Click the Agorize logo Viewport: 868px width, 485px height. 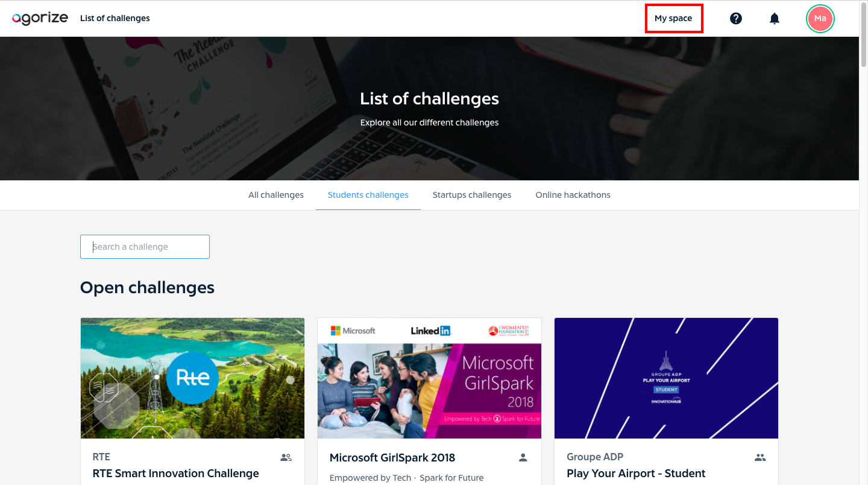40,18
